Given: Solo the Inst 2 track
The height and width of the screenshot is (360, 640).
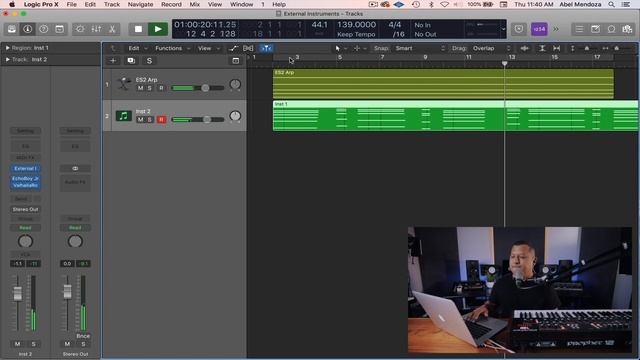Looking at the screenshot, I should [x=149, y=120].
